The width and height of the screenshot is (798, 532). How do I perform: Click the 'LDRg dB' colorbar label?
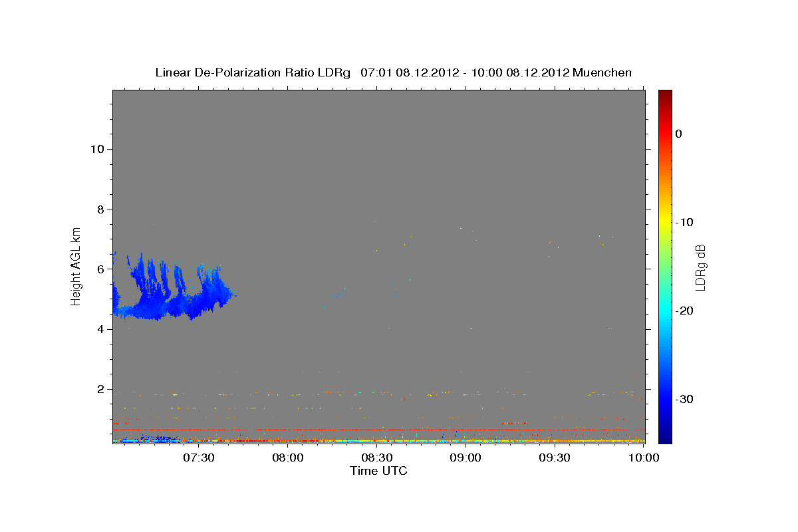point(700,267)
